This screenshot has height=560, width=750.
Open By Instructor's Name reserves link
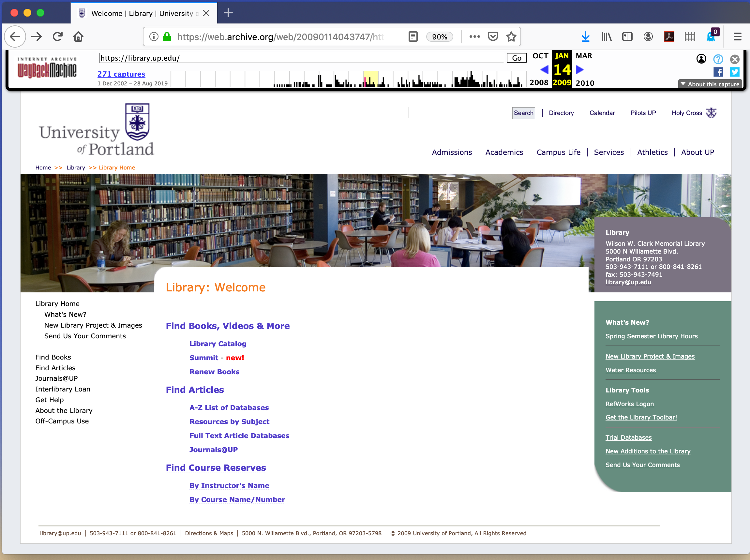(229, 485)
